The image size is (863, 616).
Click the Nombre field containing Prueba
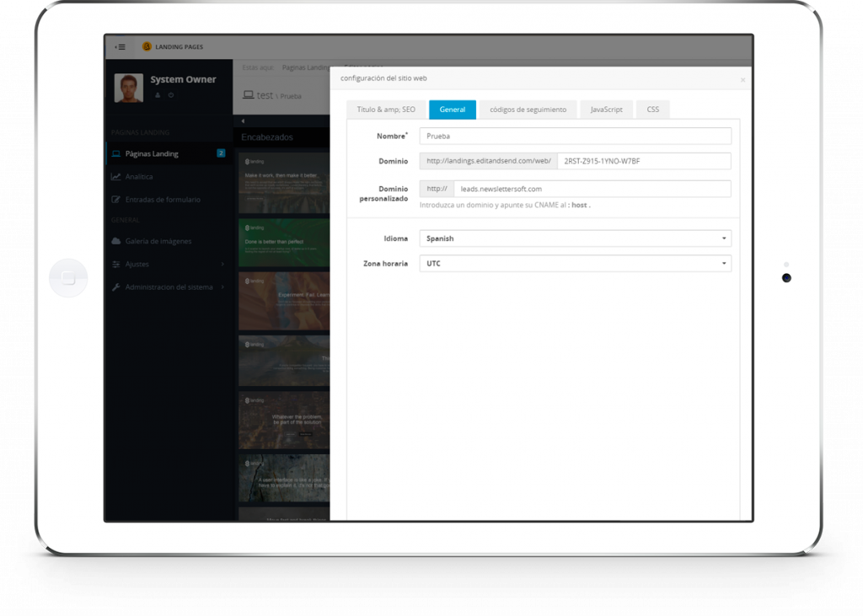pyautogui.click(x=575, y=136)
